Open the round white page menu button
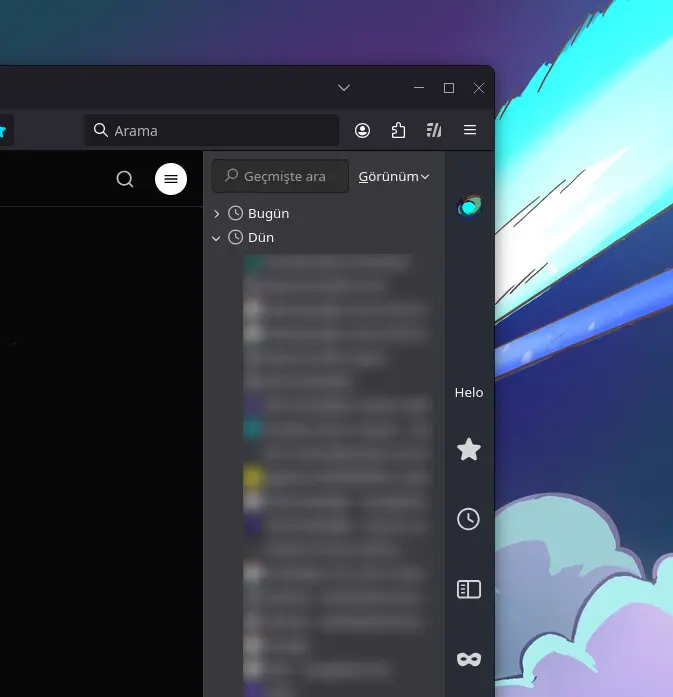This screenshot has height=697, width=673. [x=171, y=179]
